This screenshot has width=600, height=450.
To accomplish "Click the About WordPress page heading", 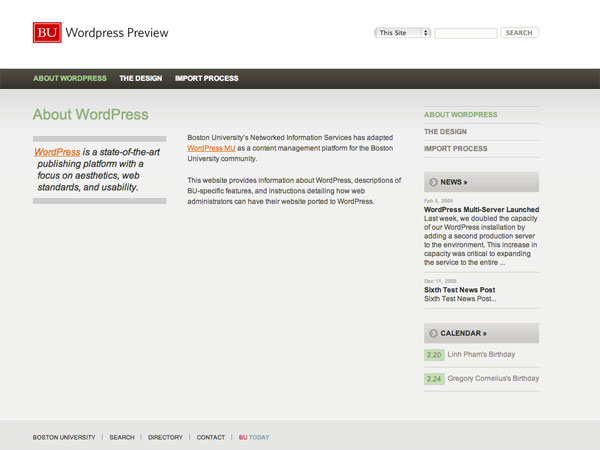I will (91, 114).
